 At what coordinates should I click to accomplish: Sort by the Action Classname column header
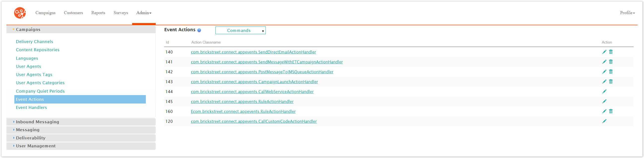click(x=206, y=42)
